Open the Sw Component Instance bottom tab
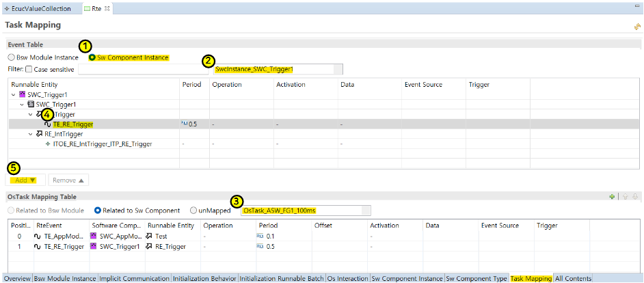This screenshot has height=283, width=644. click(x=407, y=278)
